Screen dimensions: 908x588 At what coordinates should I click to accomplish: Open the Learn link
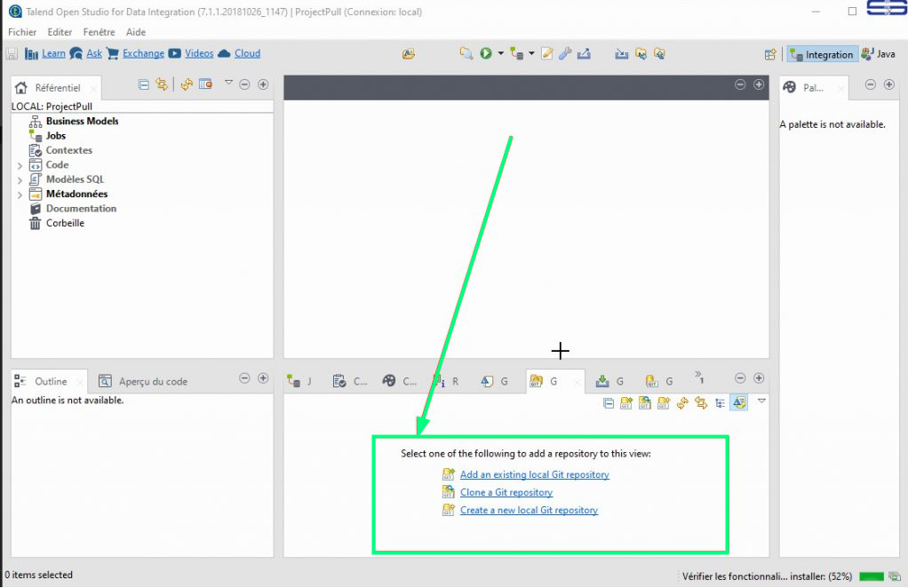[x=53, y=53]
